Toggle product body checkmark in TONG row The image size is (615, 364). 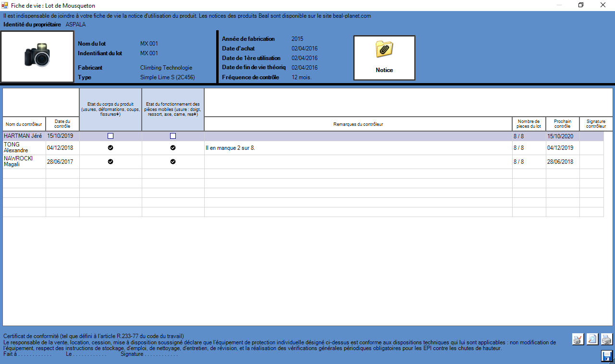coord(111,148)
